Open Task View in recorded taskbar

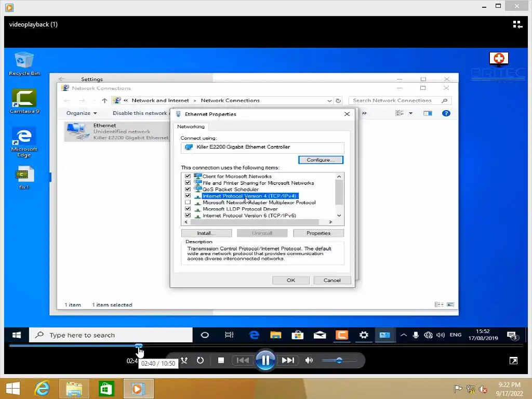(229, 335)
